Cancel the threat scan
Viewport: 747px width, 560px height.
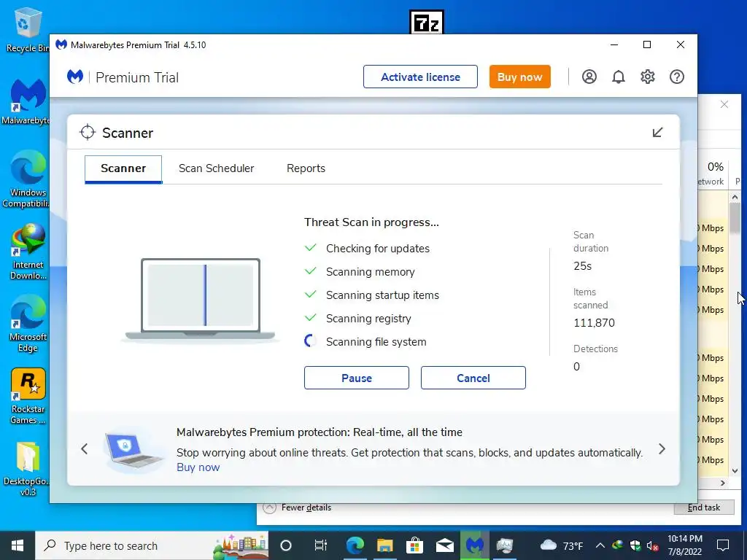tap(473, 378)
